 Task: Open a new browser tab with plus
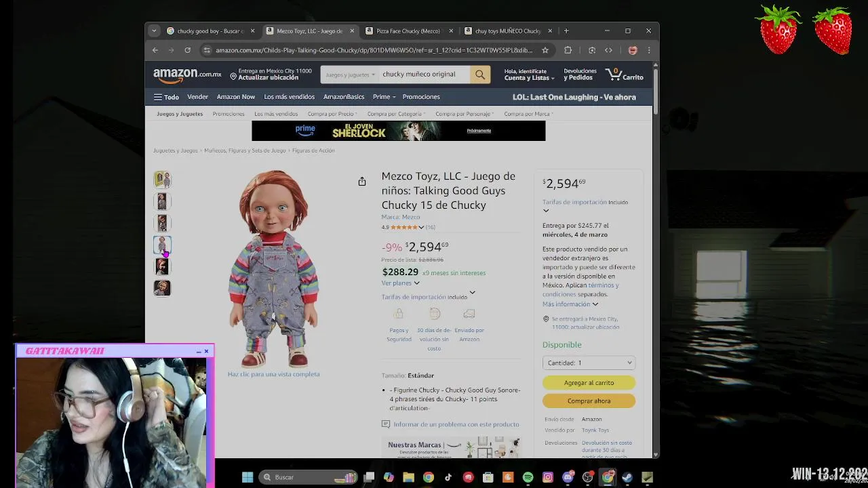pyautogui.click(x=566, y=30)
